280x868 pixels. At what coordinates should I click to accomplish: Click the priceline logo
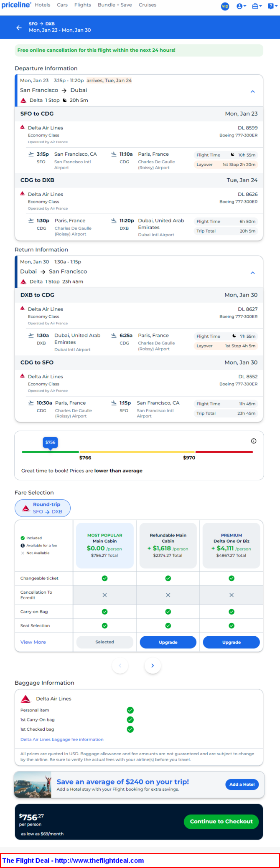(x=16, y=5)
